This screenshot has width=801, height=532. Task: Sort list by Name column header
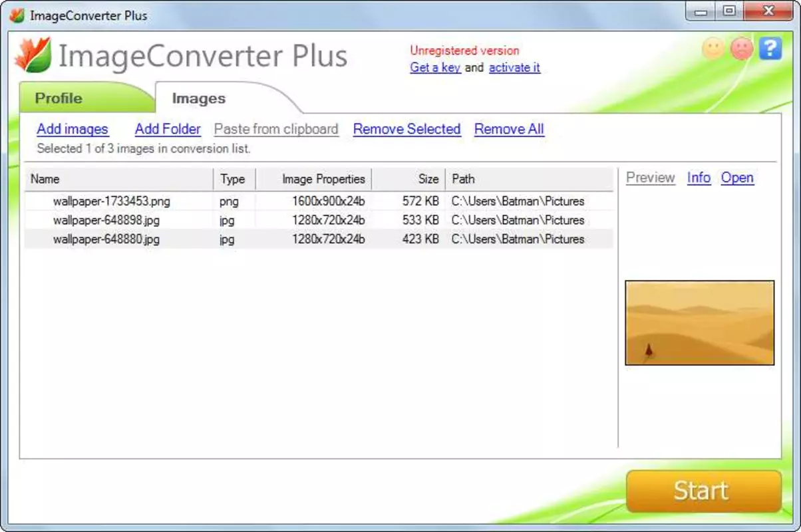[x=119, y=179]
